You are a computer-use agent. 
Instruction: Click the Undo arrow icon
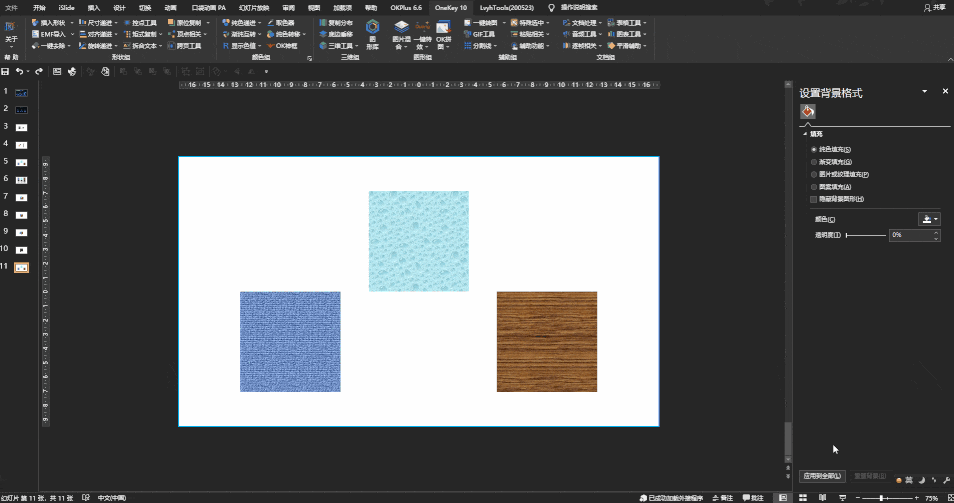[x=19, y=71]
